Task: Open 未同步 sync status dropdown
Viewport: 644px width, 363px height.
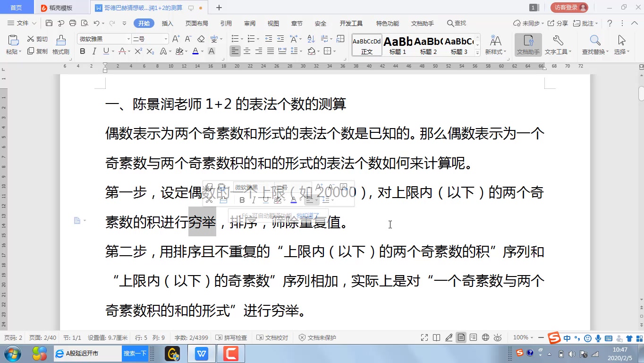Action: click(x=528, y=23)
